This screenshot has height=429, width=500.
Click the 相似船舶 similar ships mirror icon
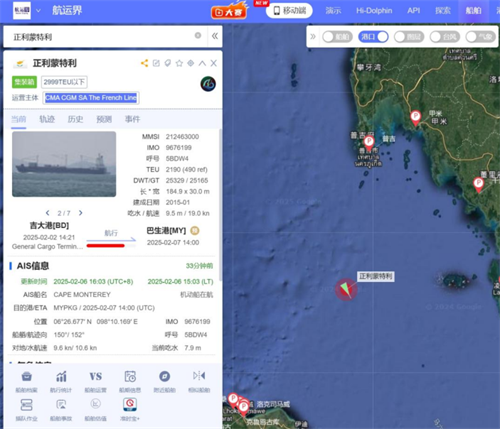pyautogui.click(x=199, y=376)
